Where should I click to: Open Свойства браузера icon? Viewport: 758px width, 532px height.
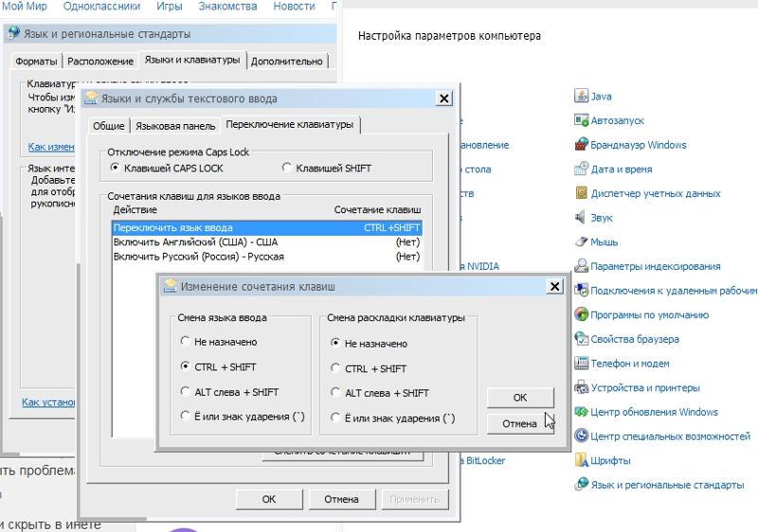(x=581, y=338)
